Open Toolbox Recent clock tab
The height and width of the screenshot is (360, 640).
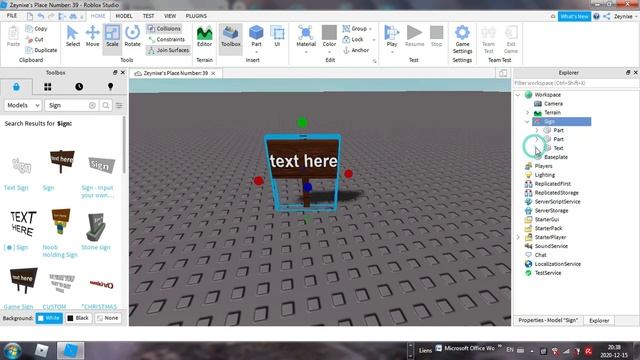point(79,87)
